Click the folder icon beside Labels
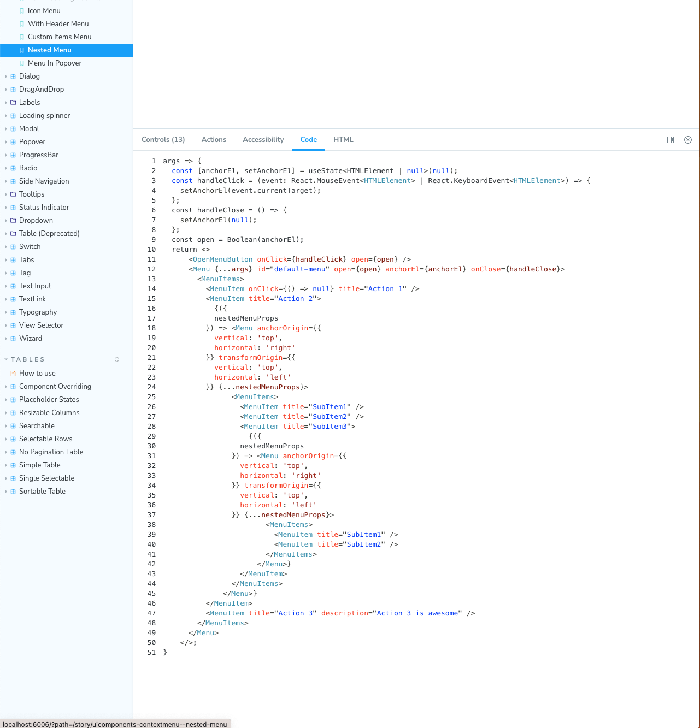 tap(13, 102)
